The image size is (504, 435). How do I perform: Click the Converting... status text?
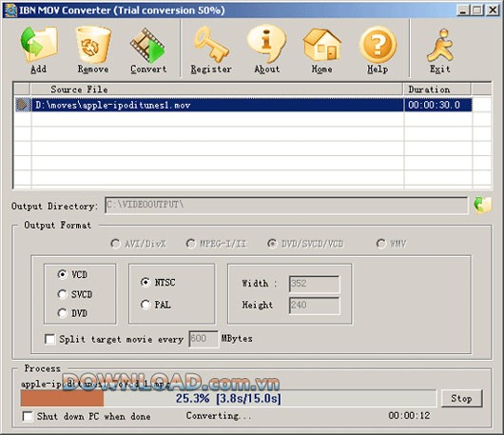point(219,416)
